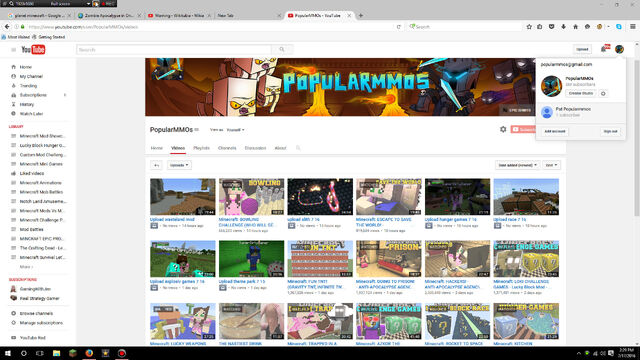Switch to the Playlists tab

coord(201,148)
